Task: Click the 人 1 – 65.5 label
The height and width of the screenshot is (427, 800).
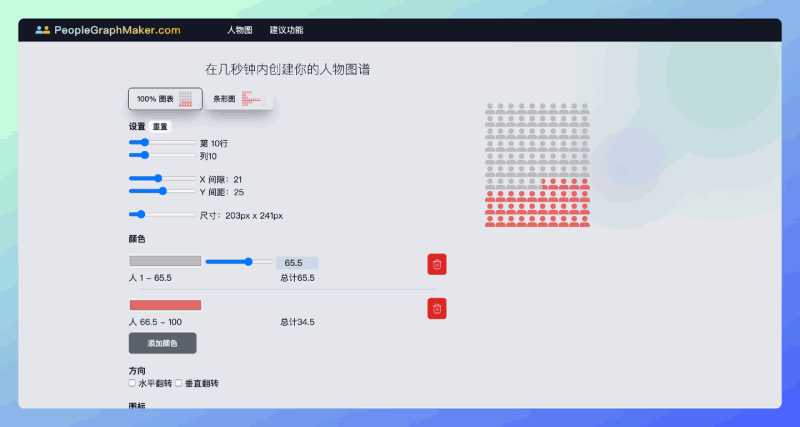Action: pyautogui.click(x=150, y=278)
